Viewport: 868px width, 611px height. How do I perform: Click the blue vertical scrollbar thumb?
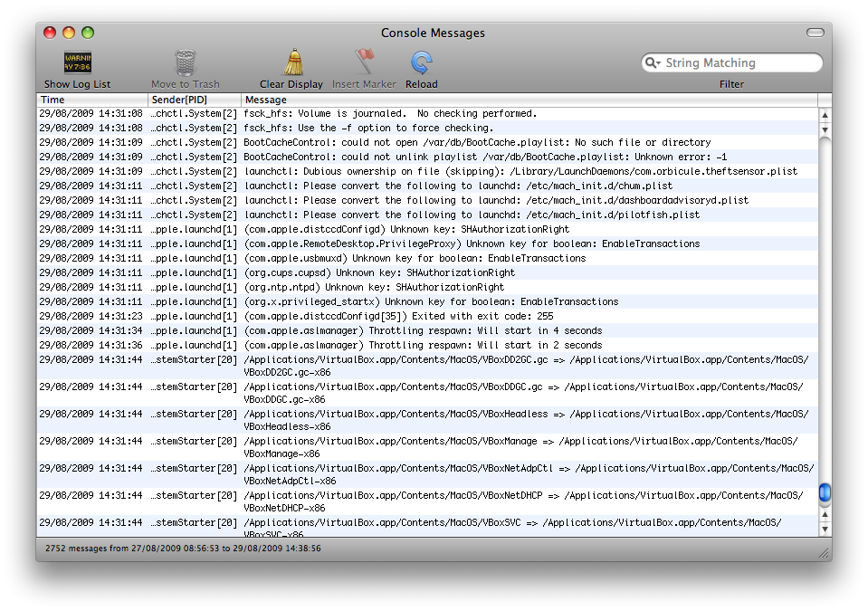[x=825, y=492]
